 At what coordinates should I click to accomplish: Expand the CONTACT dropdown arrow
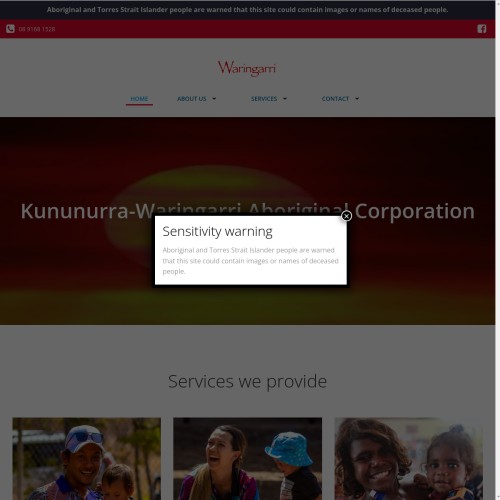coord(357,99)
